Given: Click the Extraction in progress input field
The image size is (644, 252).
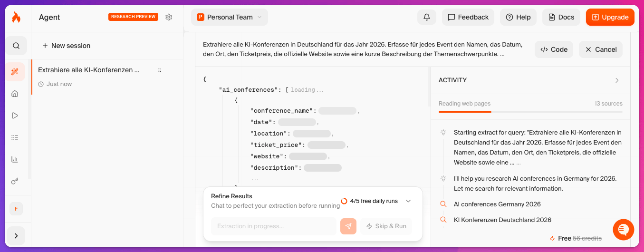Looking at the screenshot, I should 274,226.
